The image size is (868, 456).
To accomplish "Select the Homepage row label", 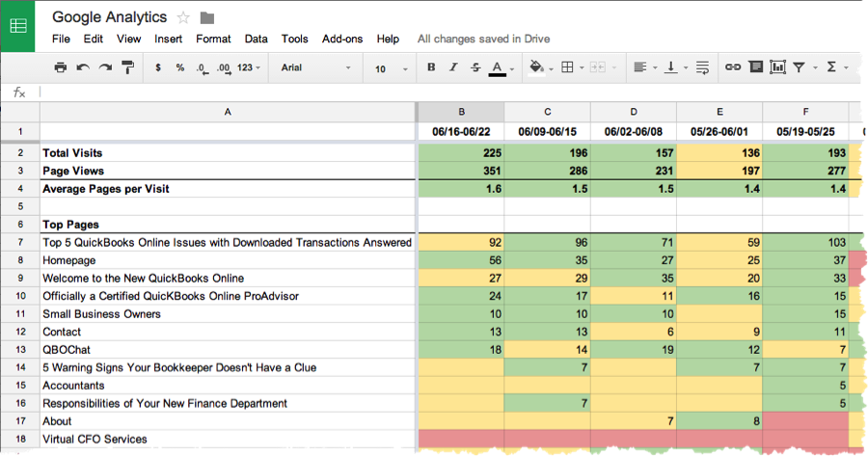I will pos(228,260).
